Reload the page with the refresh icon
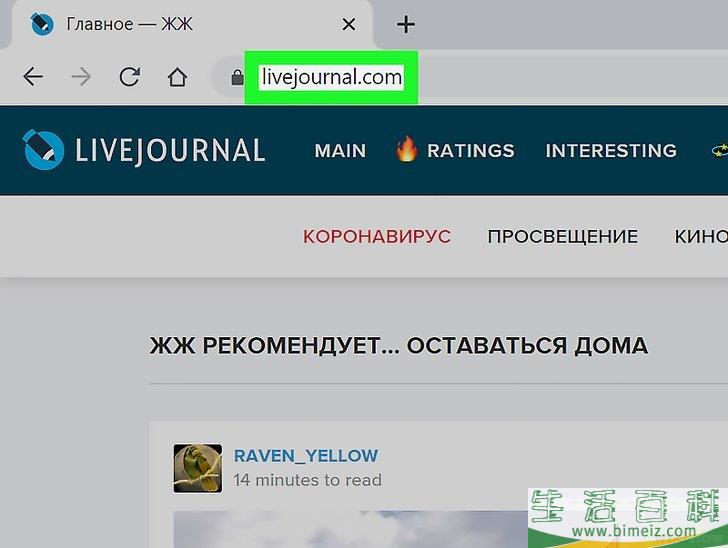The height and width of the screenshot is (548, 728). pyautogui.click(x=129, y=77)
